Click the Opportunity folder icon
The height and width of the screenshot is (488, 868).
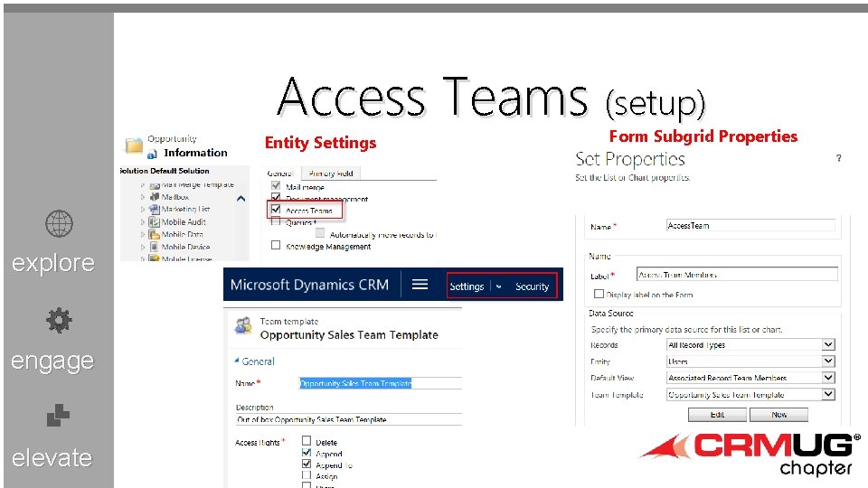point(134,145)
